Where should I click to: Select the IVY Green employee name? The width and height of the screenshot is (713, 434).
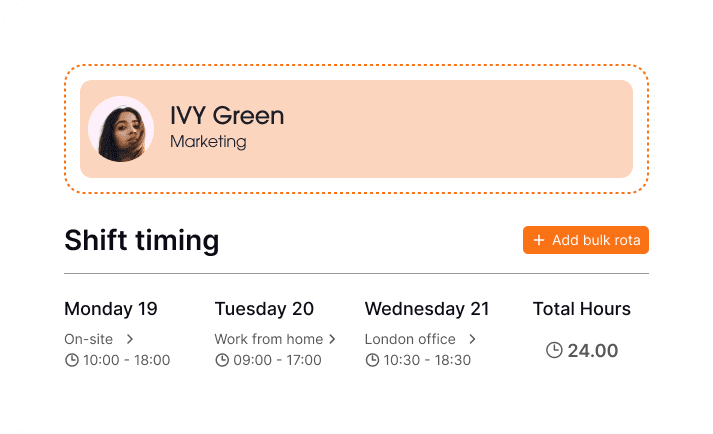227,116
